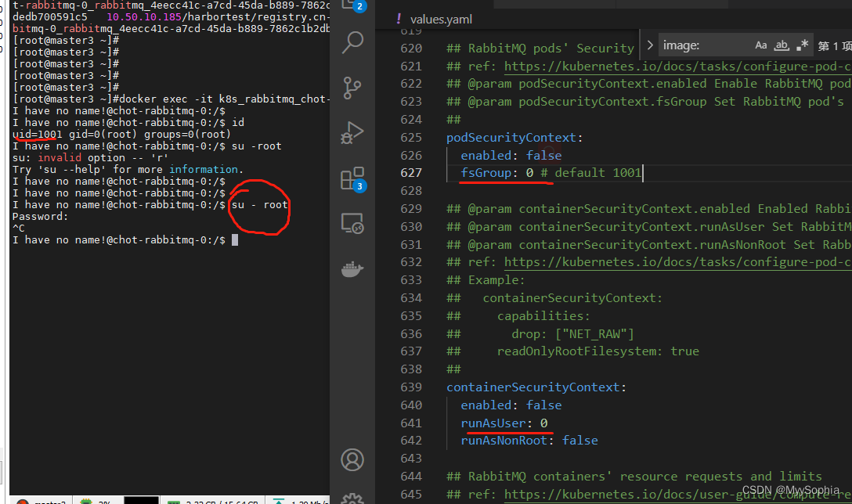
Task: Click 'containerSecurityContext:' key on line 639
Action: coord(536,387)
